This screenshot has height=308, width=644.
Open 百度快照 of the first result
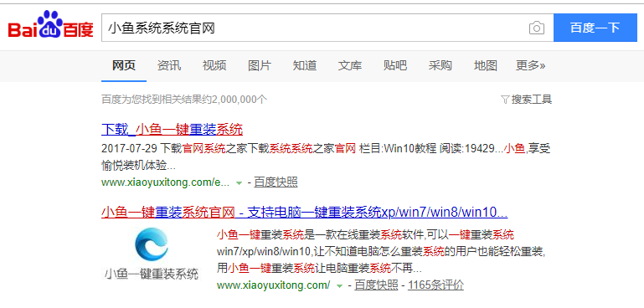[x=276, y=182]
